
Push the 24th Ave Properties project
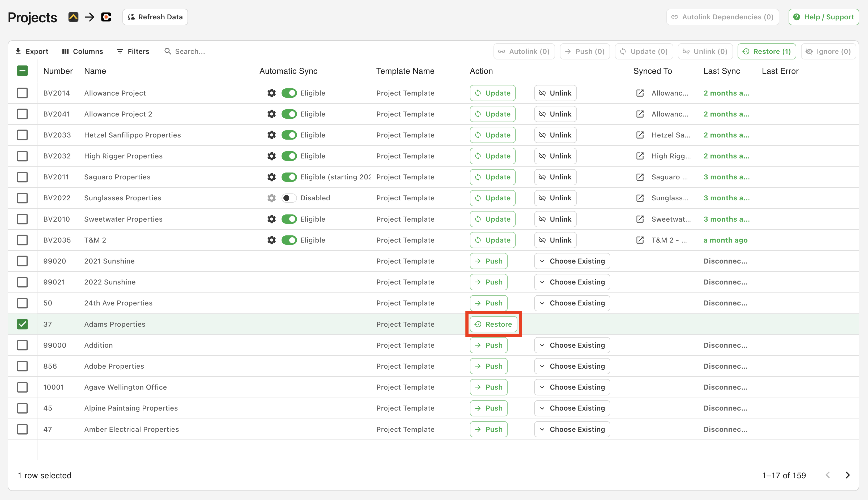point(489,303)
